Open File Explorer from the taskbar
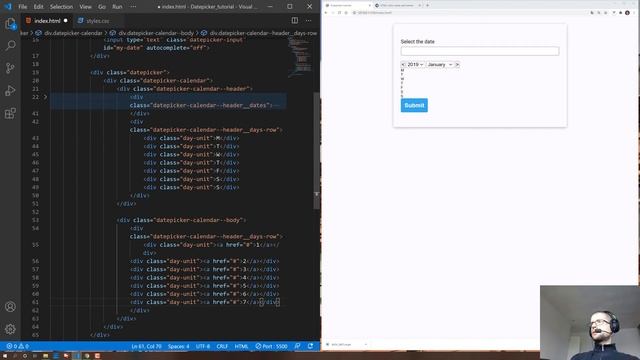This screenshot has width=640, height=360. click(45, 356)
